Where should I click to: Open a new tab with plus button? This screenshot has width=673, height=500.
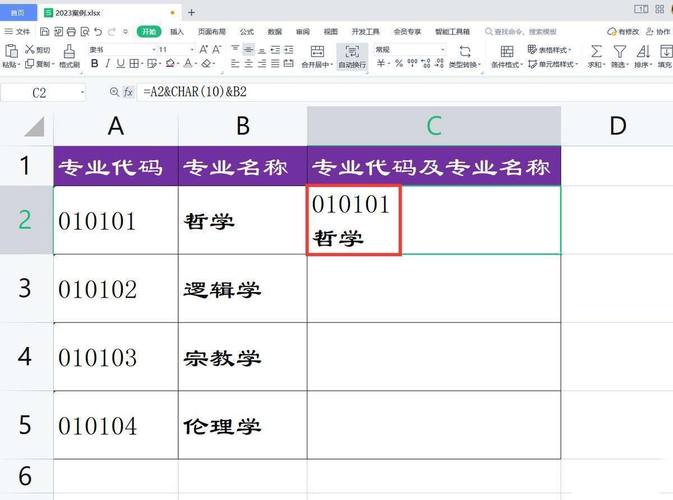tap(191, 12)
